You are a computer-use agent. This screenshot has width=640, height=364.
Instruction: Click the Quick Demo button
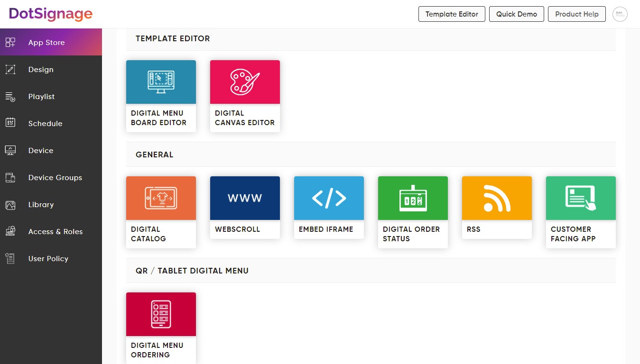coord(516,14)
